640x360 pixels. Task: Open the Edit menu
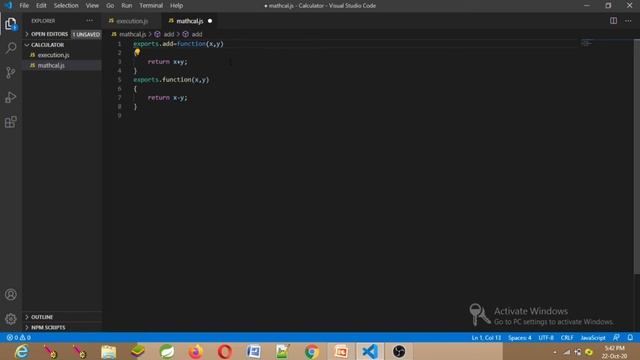coord(41,6)
